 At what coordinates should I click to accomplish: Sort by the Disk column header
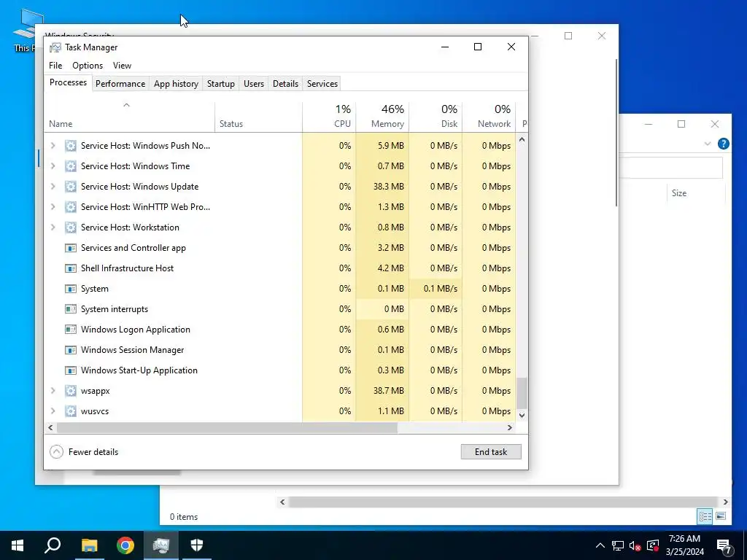[x=436, y=117]
